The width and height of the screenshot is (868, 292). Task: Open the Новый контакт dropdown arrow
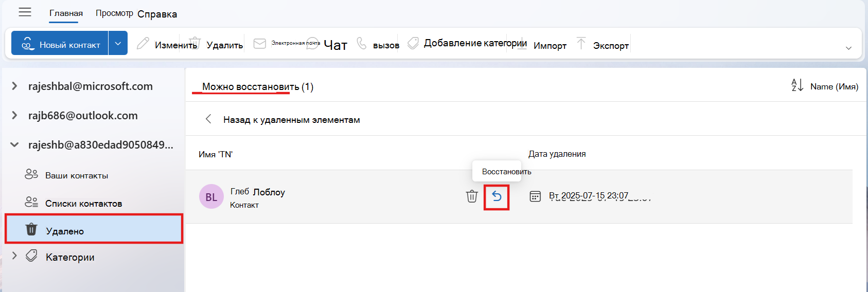point(118,43)
